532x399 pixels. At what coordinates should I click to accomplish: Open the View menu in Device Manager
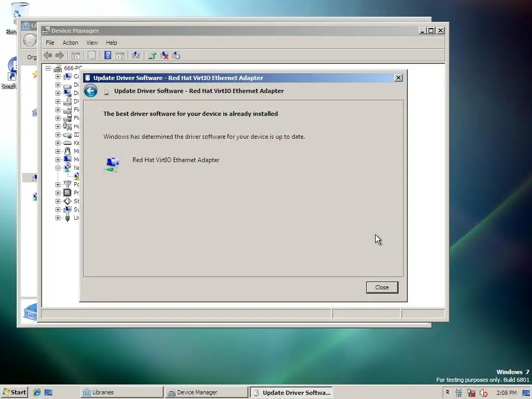coord(92,43)
